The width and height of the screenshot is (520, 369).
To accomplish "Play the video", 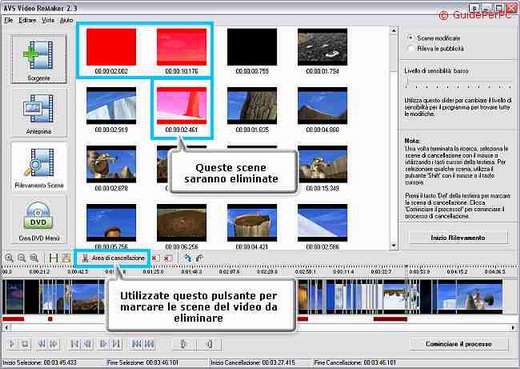I will tap(12, 344).
